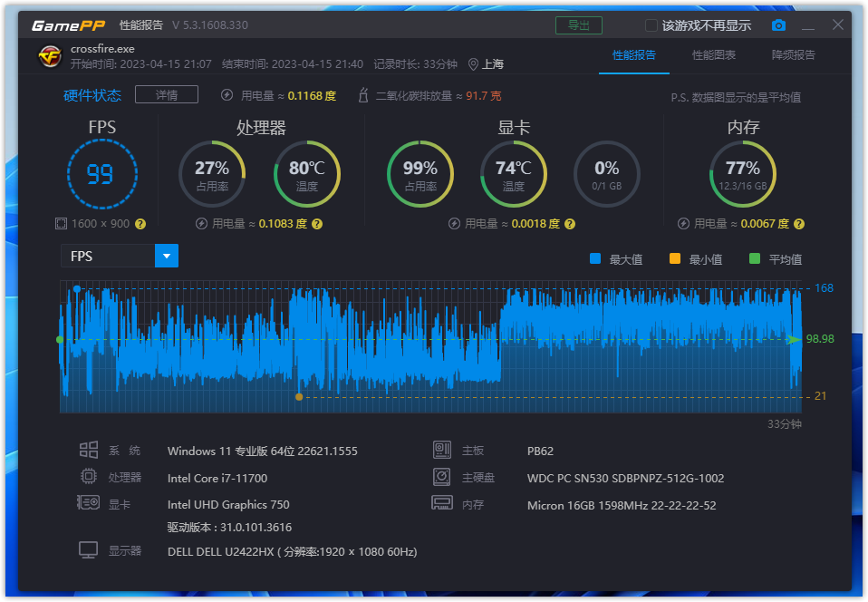Click the Intel Core i7-11700 text
Screen dimensions: 868x602
[217, 478]
